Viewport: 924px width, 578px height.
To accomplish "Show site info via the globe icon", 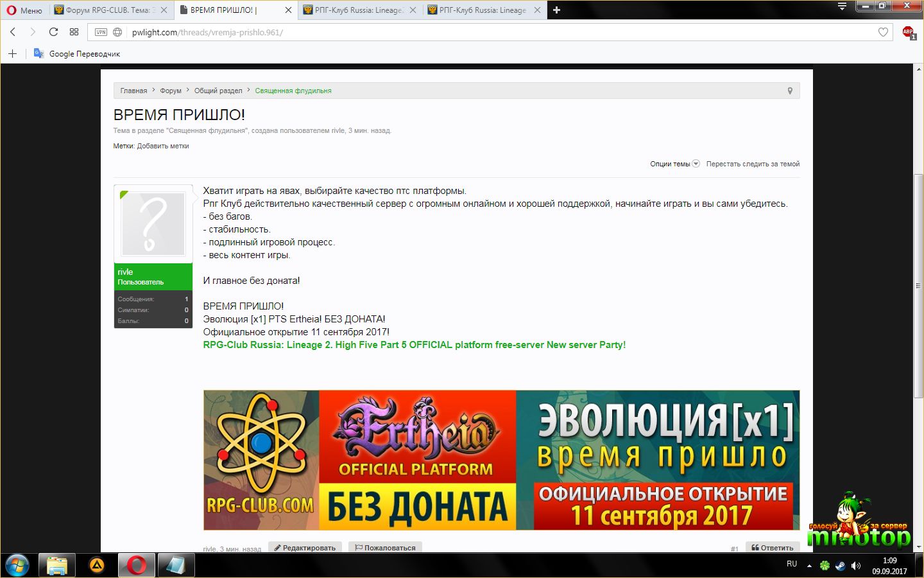I will [117, 32].
